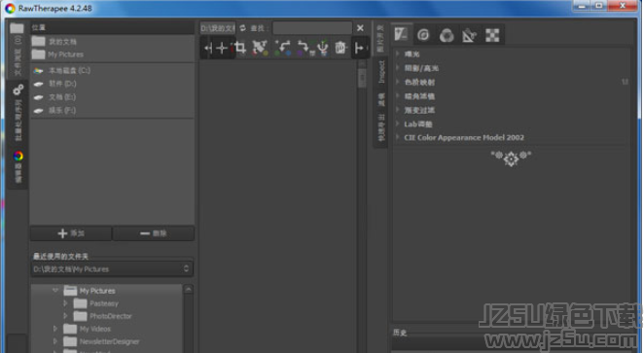Open the Transform tools tab (set-square icon)
The image size is (644, 353).
pos(469,35)
